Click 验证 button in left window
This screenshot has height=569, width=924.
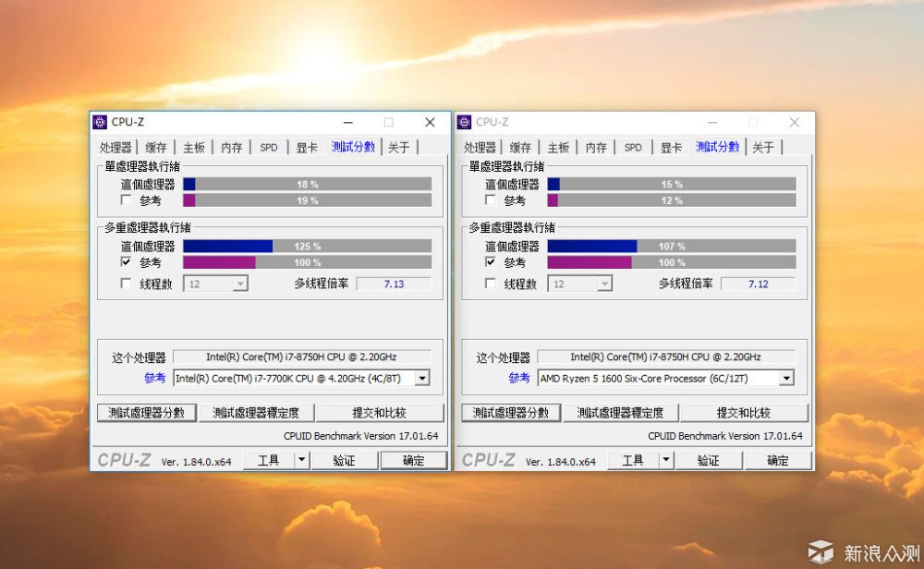[x=344, y=460]
